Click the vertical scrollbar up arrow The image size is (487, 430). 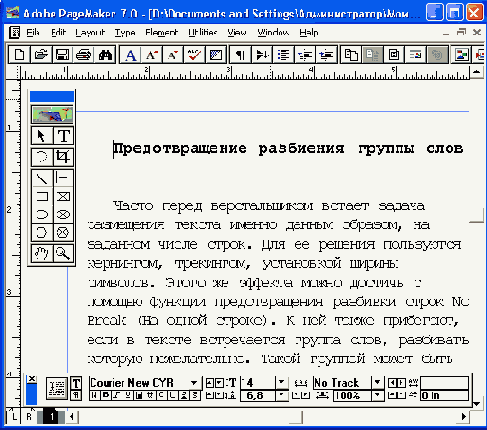pos(477,71)
